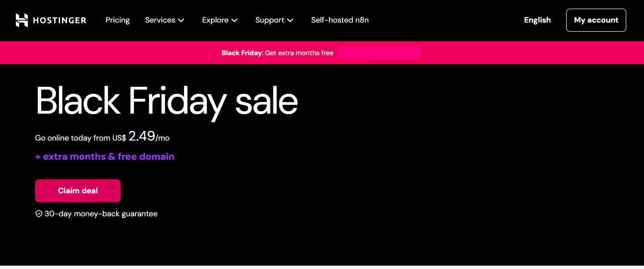Go to Self-hosted n8n page
This screenshot has height=269, width=644.
pyautogui.click(x=340, y=20)
